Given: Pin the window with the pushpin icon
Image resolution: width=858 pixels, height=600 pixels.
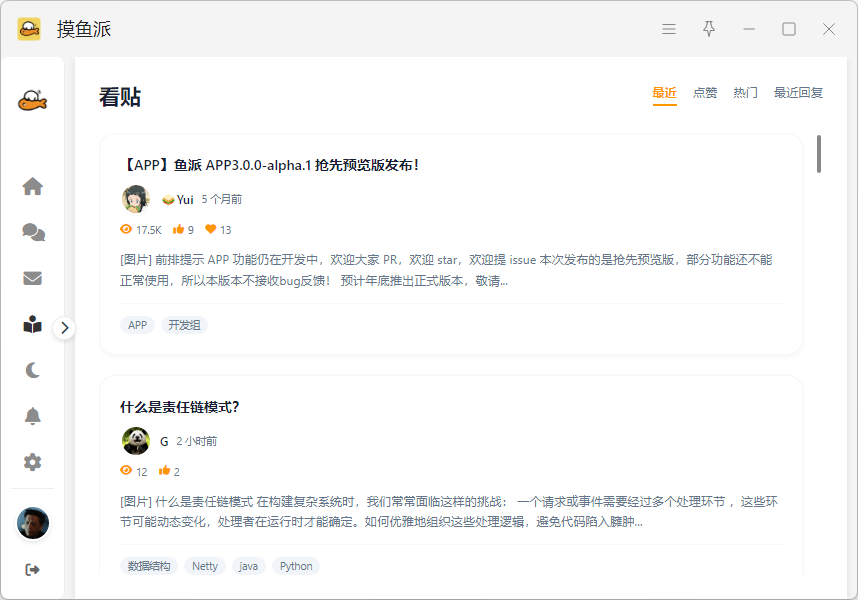Looking at the screenshot, I should [x=709, y=29].
